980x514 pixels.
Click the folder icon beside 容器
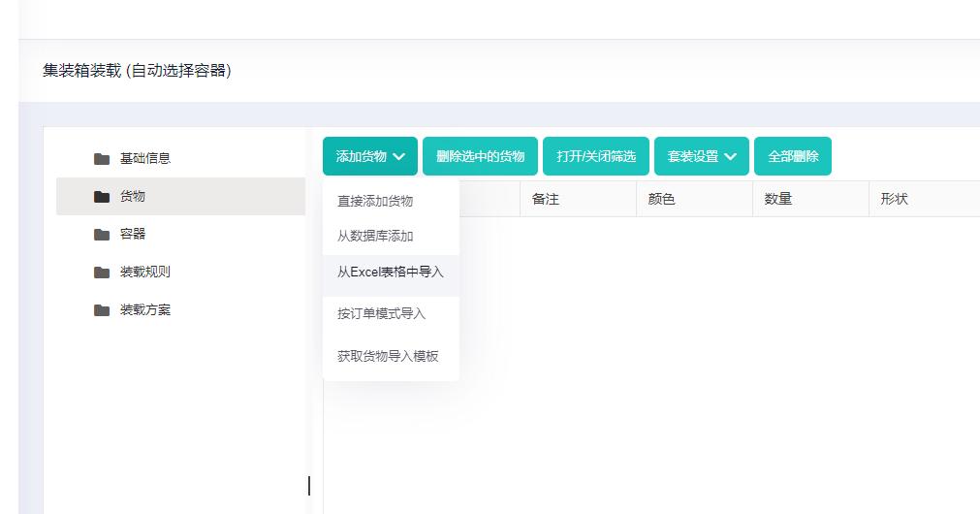click(102, 235)
